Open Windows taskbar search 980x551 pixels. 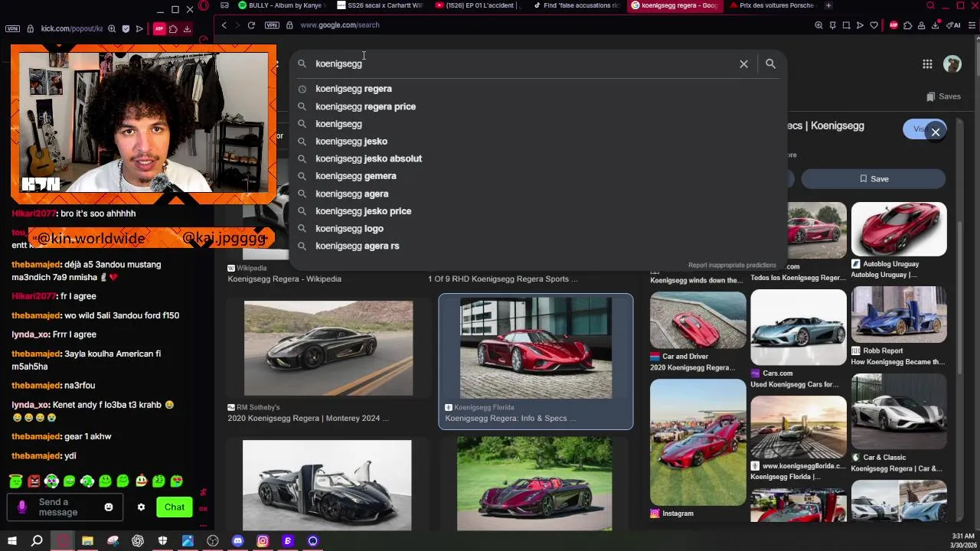[x=37, y=541]
